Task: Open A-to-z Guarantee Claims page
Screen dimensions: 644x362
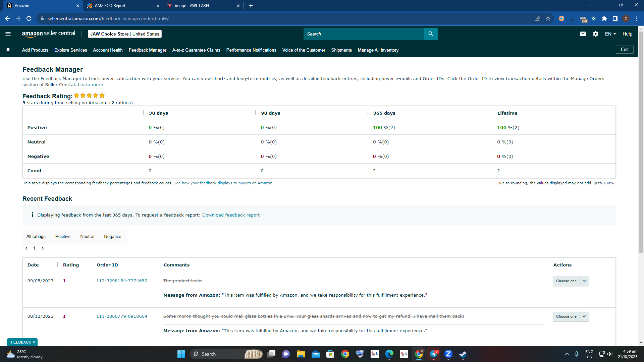Action: tap(196, 50)
